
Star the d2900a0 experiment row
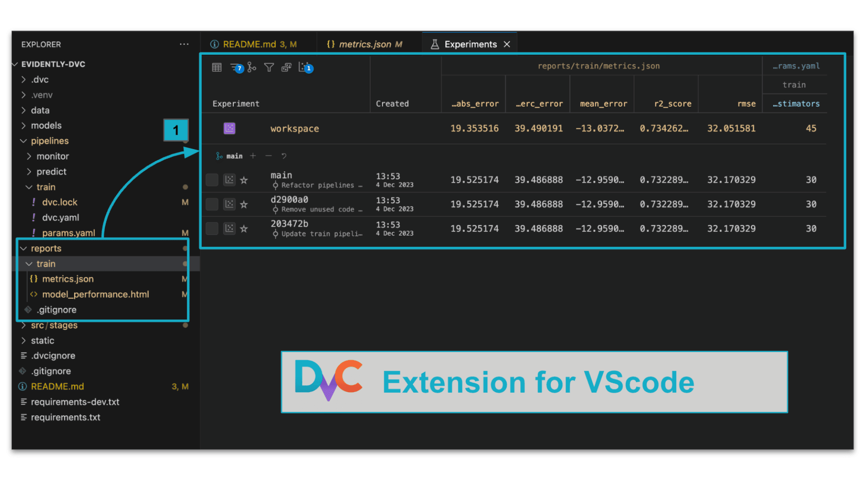244,205
